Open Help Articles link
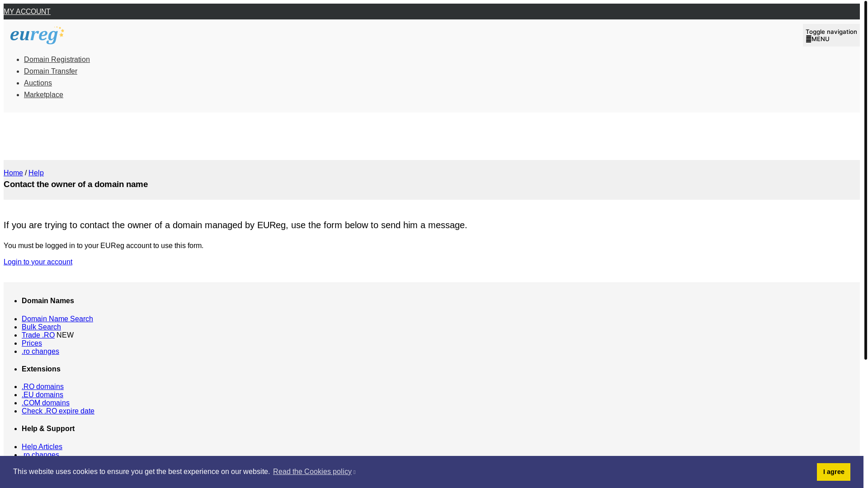Screen dimensions: 868x488 [42, 447]
